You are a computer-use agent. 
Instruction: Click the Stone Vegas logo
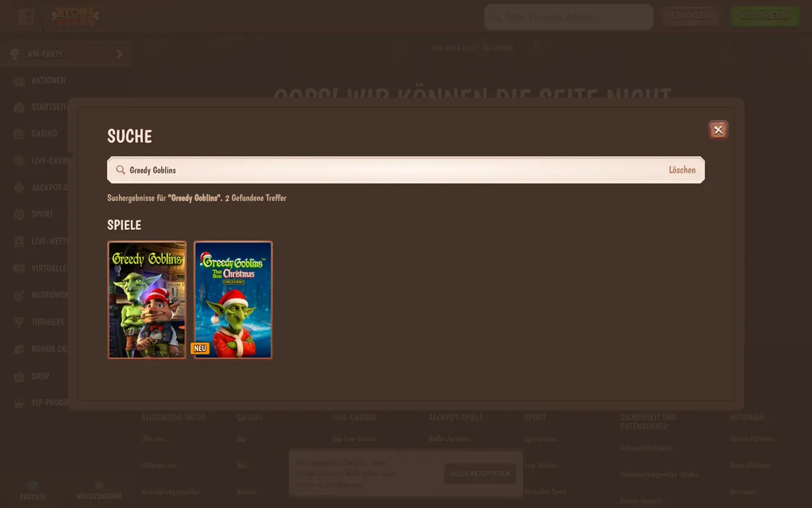click(x=75, y=17)
